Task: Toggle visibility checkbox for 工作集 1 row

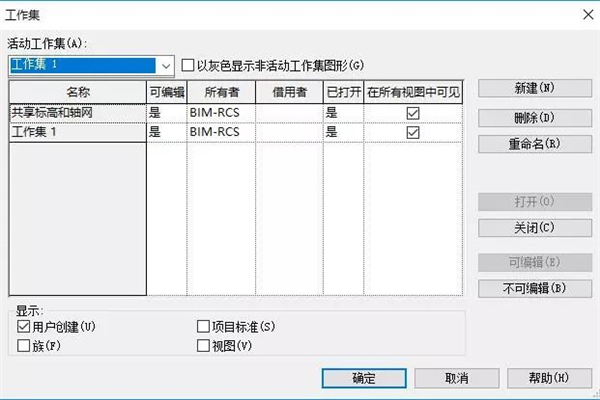Action: point(412,132)
